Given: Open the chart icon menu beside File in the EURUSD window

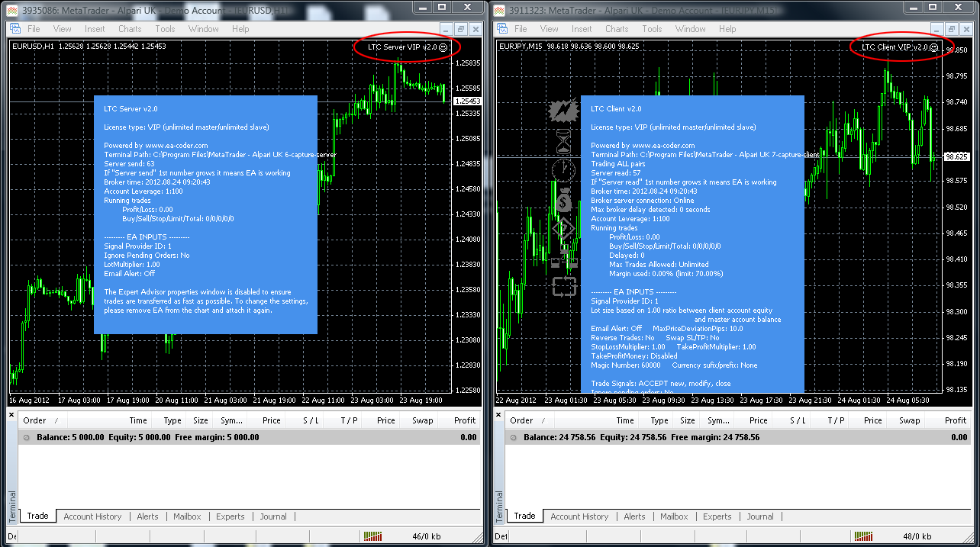Looking at the screenshot, I should click(x=14, y=29).
